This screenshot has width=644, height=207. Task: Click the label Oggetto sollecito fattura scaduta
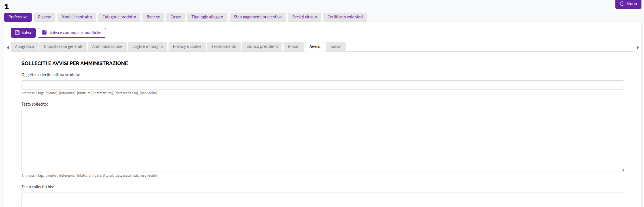(51, 75)
